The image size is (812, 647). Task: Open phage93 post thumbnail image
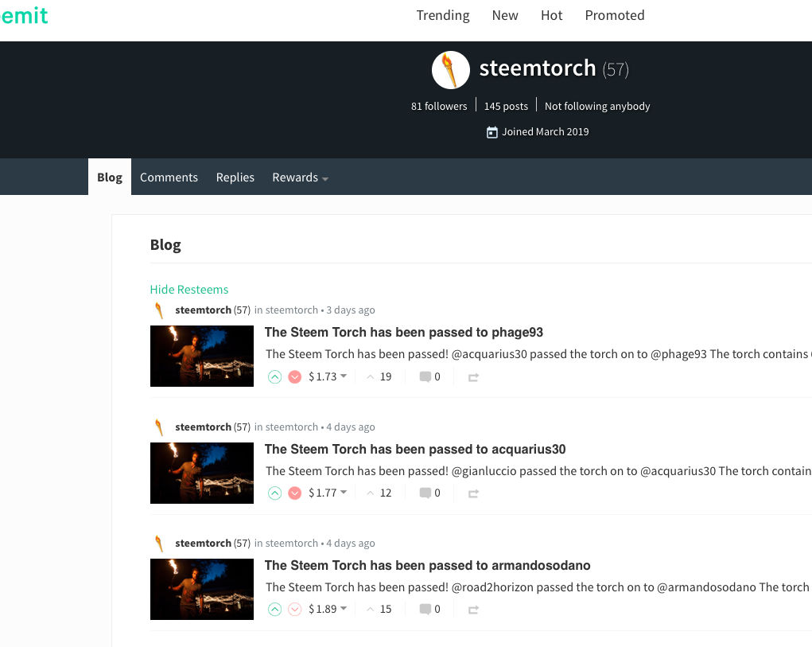click(202, 356)
